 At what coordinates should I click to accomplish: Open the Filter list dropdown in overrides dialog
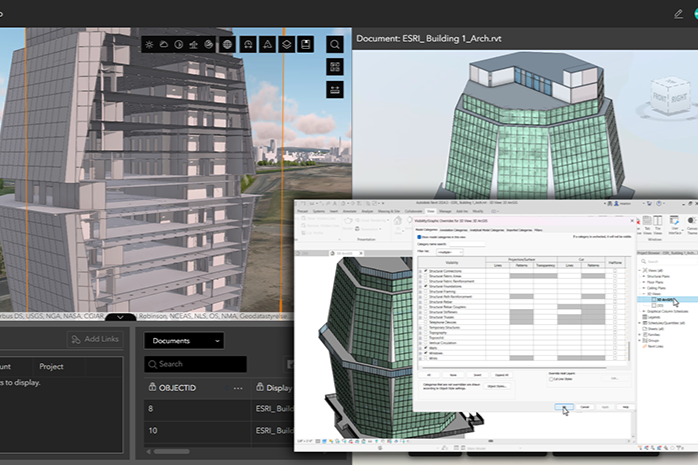click(x=450, y=252)
